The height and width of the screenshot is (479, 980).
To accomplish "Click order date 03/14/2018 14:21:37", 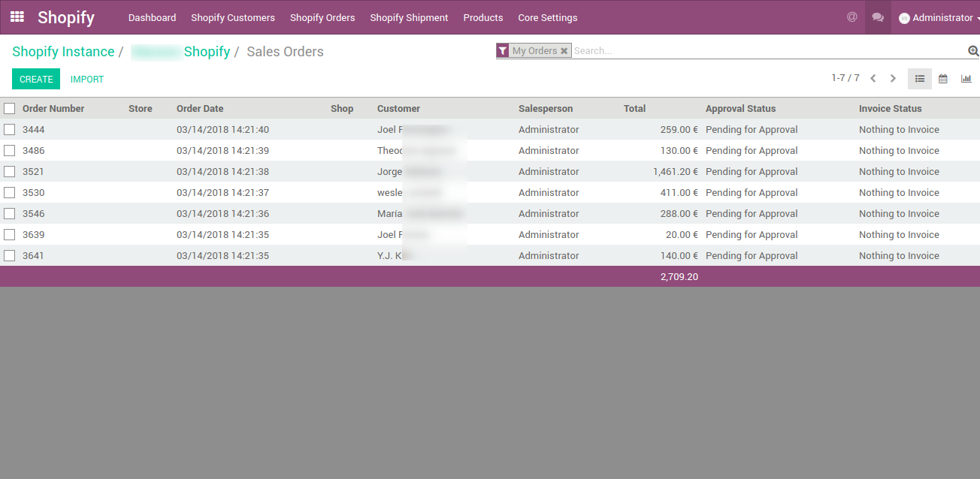I will [222, 193].
